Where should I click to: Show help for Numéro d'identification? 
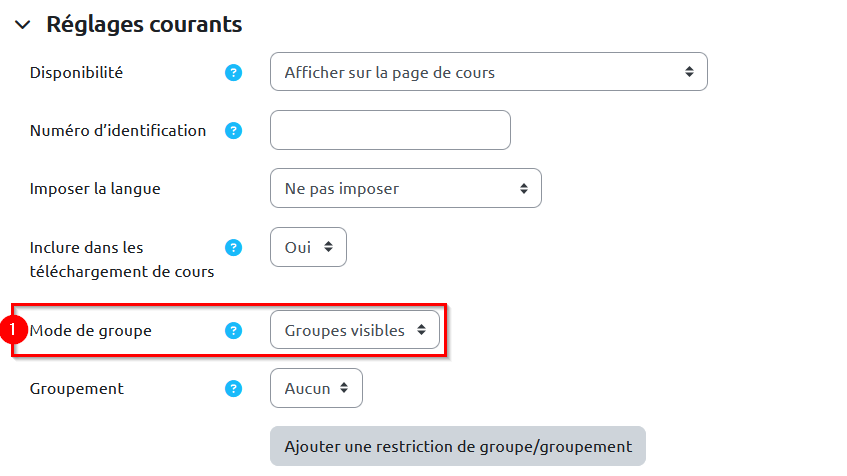[234, 130]
